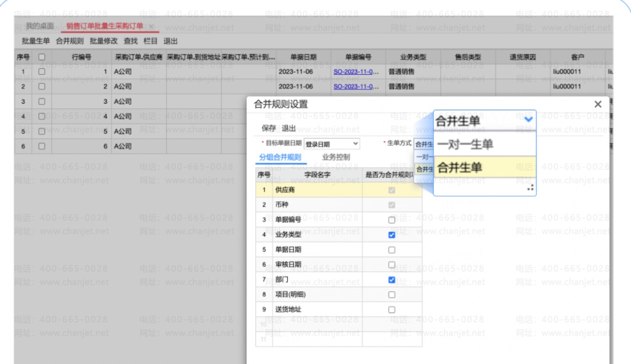Open 合并规则 from the toolbar
This screenshot has height=364, width=631.
click(70, 41)
